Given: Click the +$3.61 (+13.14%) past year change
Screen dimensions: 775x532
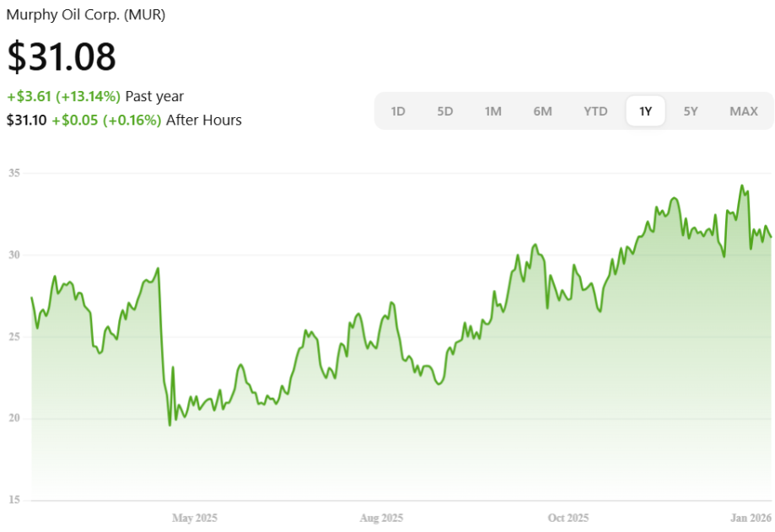Looking at the screenshot, I should point(64,96).
